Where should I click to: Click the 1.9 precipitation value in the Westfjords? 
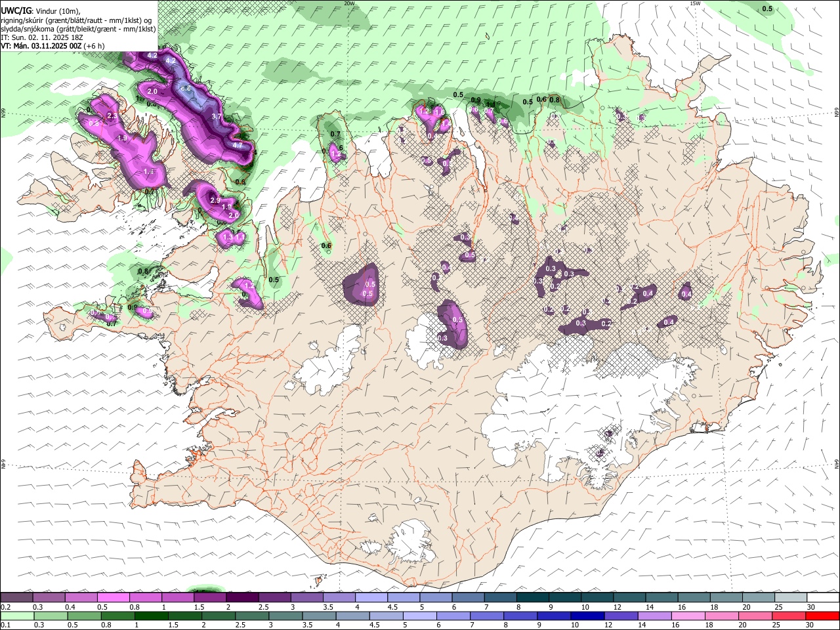tap(122, 138)
